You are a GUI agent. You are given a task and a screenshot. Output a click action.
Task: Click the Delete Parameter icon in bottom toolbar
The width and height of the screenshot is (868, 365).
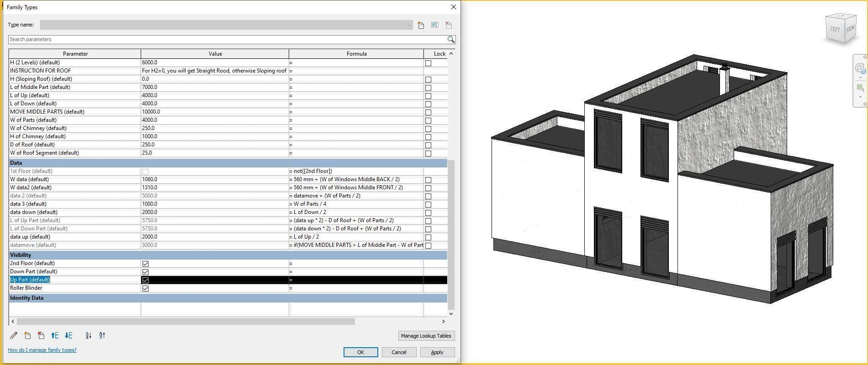point(41,335)
